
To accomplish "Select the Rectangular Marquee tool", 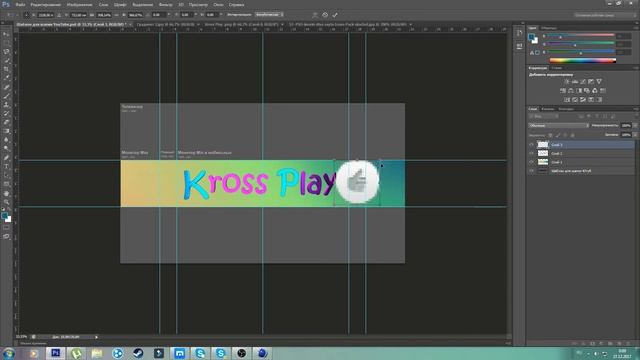I will coord(6,43).
